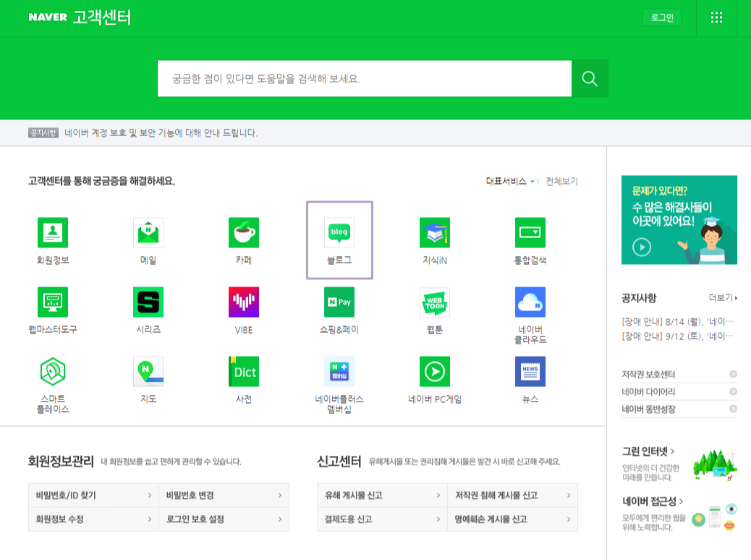Select the N Pay 쇼핑&페이 icon

pos(339,302)
